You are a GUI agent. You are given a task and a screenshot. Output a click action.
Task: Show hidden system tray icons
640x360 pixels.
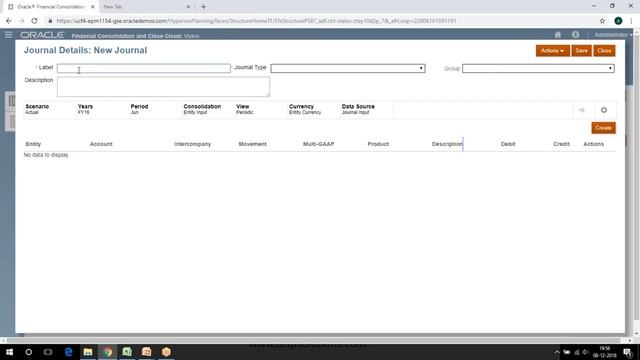coord(557,352)
